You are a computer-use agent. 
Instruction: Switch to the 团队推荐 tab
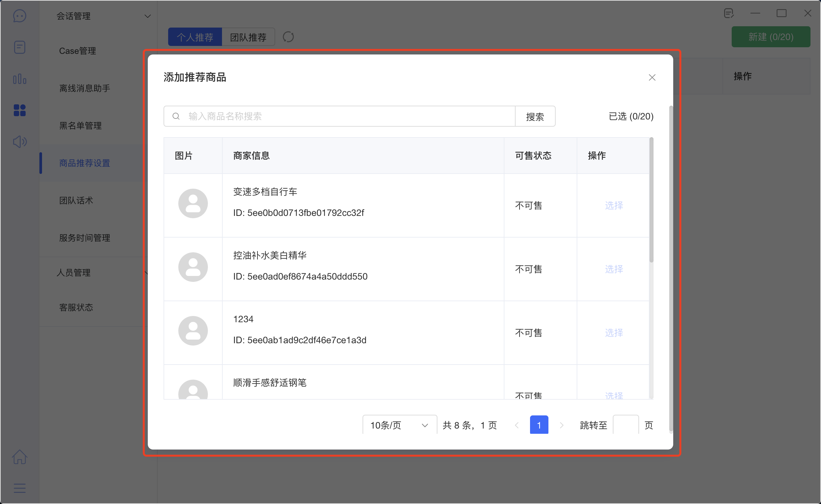tap(248, 37)
